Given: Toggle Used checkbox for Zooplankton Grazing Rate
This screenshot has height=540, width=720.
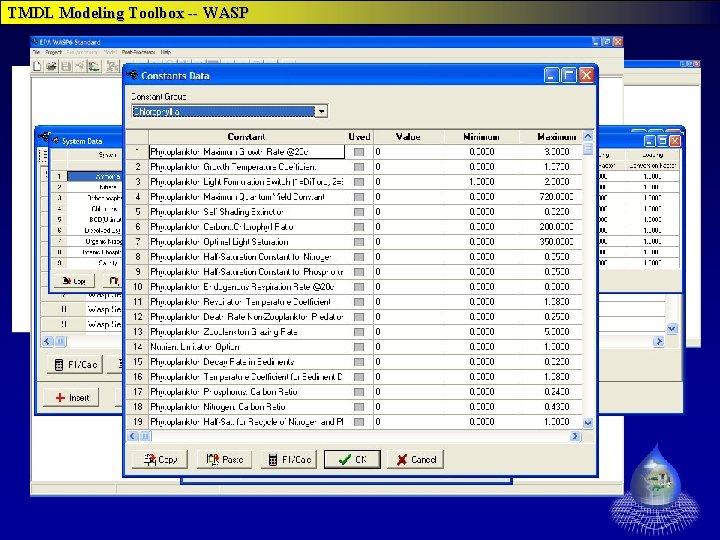Looking at the screenshot, I should point(359,332).
